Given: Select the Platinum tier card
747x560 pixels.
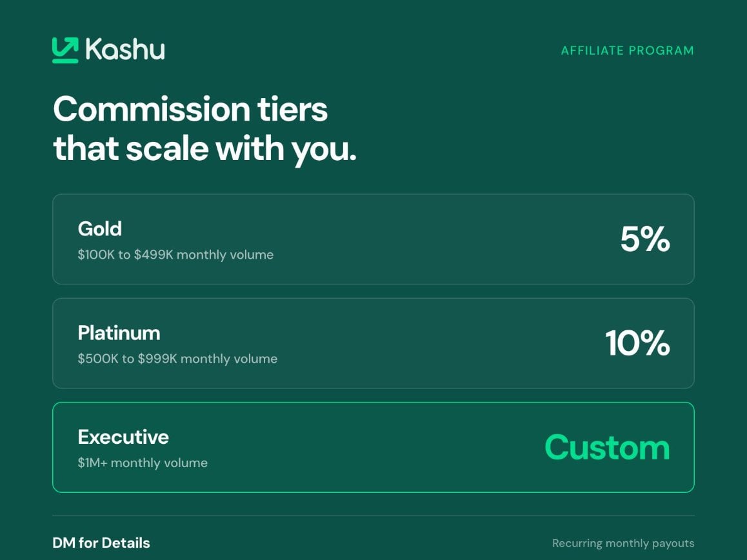Looking at the screenshot, I should click(x=373, y=343).
